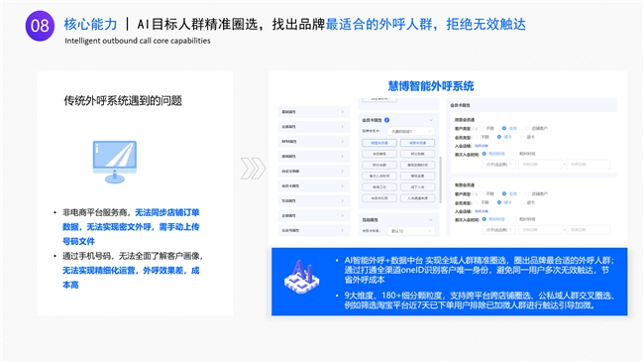Click banner bullet starting 9大维度、180+细分颗粒度
This screenshot has height=362, width=644.
(x=479, y=301)
